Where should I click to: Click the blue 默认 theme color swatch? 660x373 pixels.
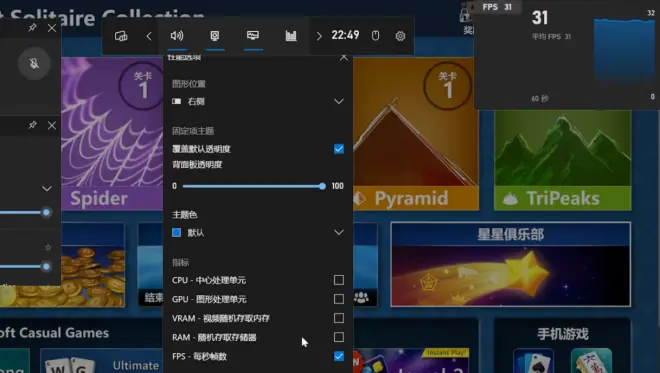(x=177, y=232)
